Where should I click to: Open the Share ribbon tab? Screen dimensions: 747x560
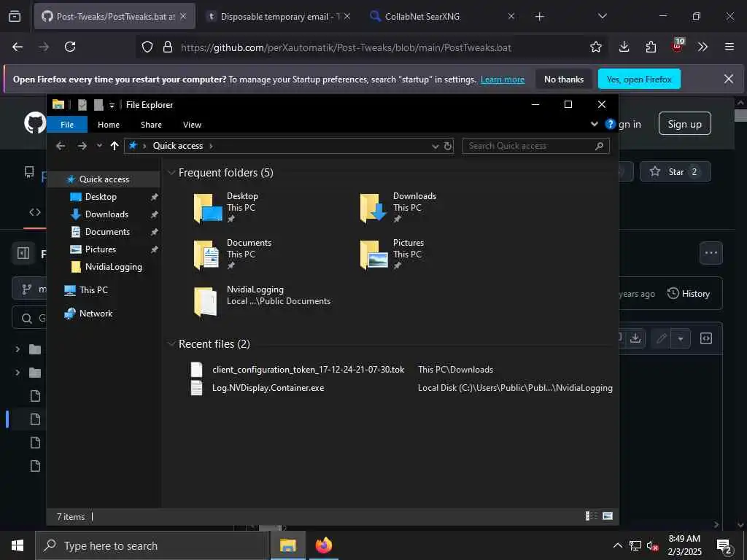point(151,124)
